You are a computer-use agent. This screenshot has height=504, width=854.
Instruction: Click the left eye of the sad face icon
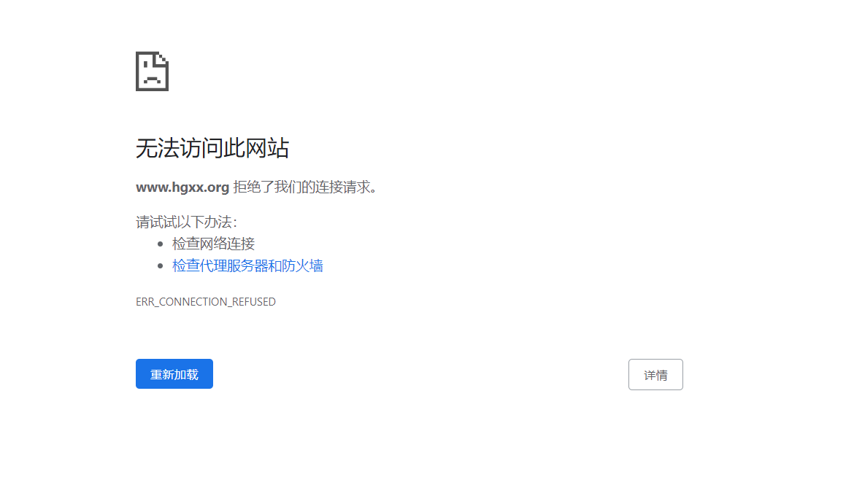145,66
